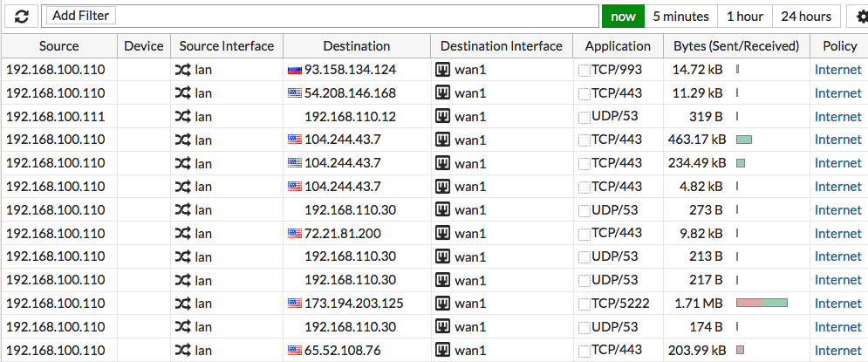Click the Russian flag next to 93.158.134.124
Image resolution: width=868 pixels, height=362 pixels.
(x=295, y=70)
